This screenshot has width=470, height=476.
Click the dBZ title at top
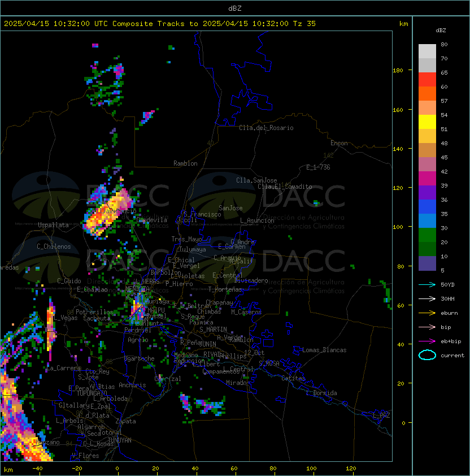coord(235,8)
